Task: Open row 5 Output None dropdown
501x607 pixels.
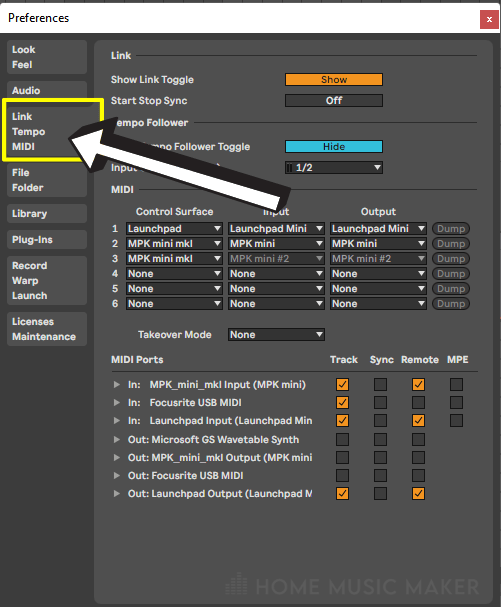Action: [x=378, y=288]
